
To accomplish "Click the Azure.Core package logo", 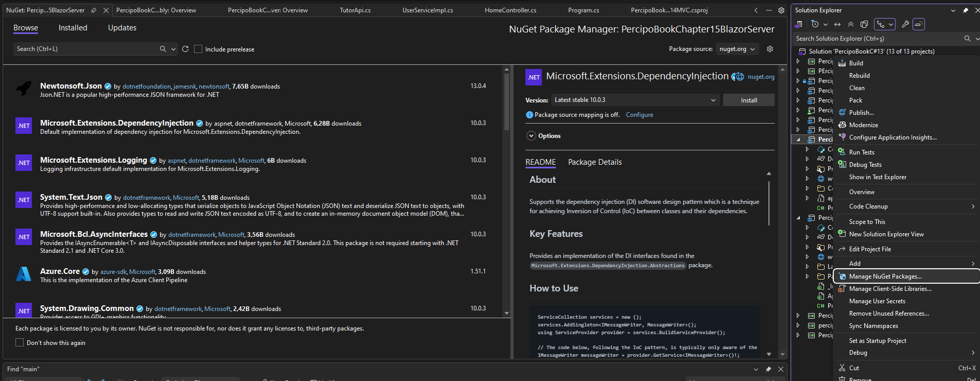I will pyautogui.click(x=24, y=274).
